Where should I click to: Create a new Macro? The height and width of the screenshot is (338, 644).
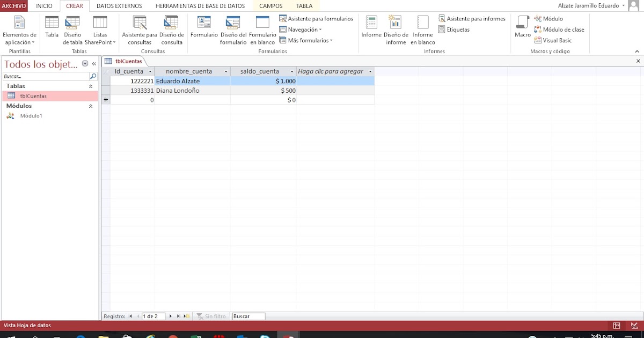pyautogui.click(x=522, y=26)
